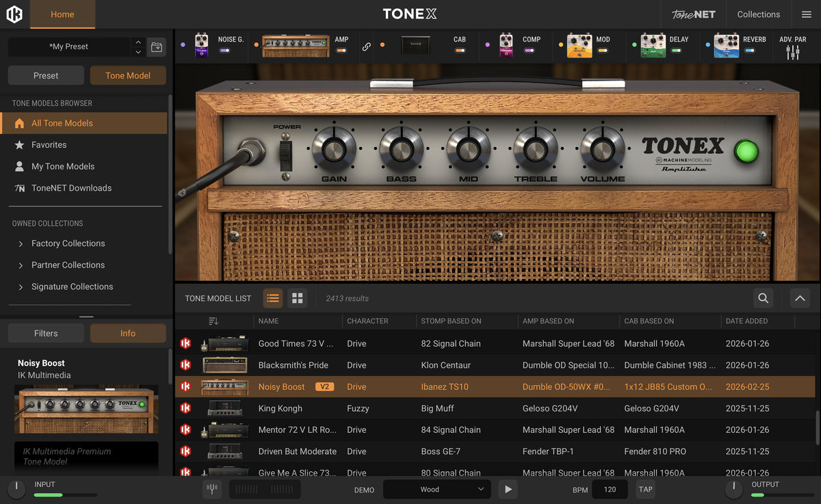Switch browser to Preset tab
The image size is (821, 504).
(x=46, y=75)
